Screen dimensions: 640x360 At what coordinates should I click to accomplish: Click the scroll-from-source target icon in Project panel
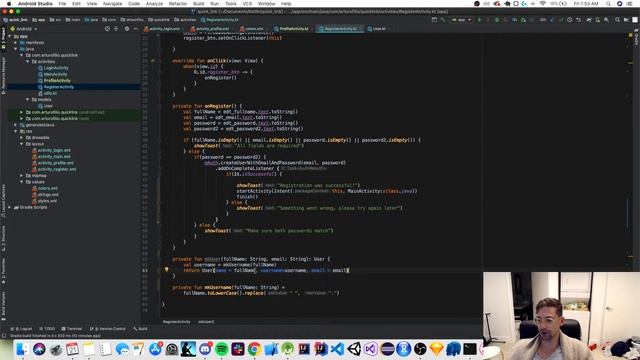pos(107,29)
